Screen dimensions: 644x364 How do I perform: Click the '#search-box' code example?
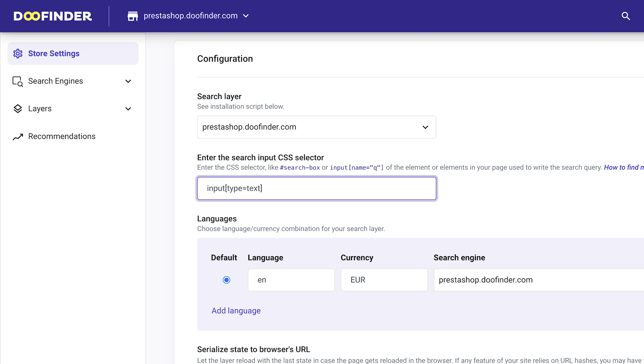tap(300, 168)
